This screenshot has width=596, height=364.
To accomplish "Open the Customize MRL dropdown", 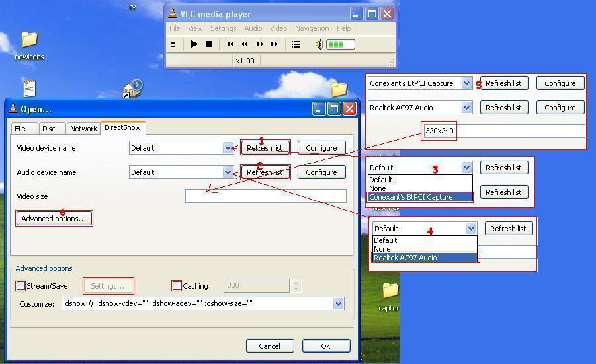I will pos(339,304).
